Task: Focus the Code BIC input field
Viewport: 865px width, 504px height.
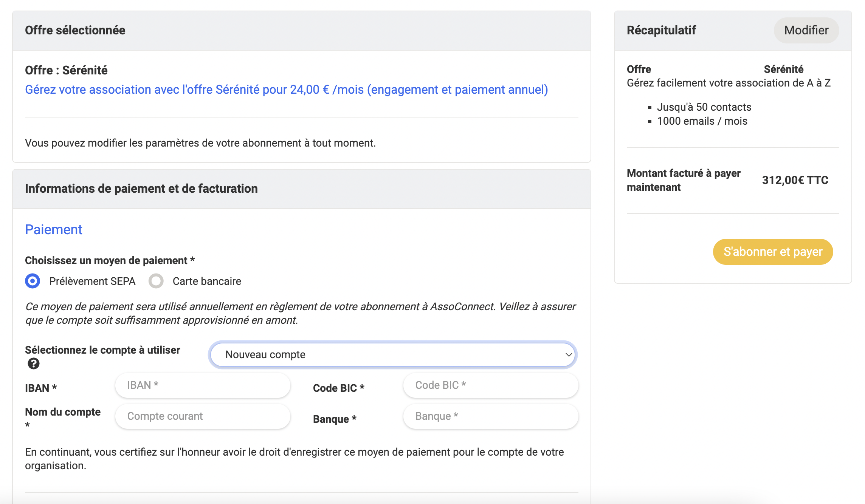Action: click(x=491, y=385)
